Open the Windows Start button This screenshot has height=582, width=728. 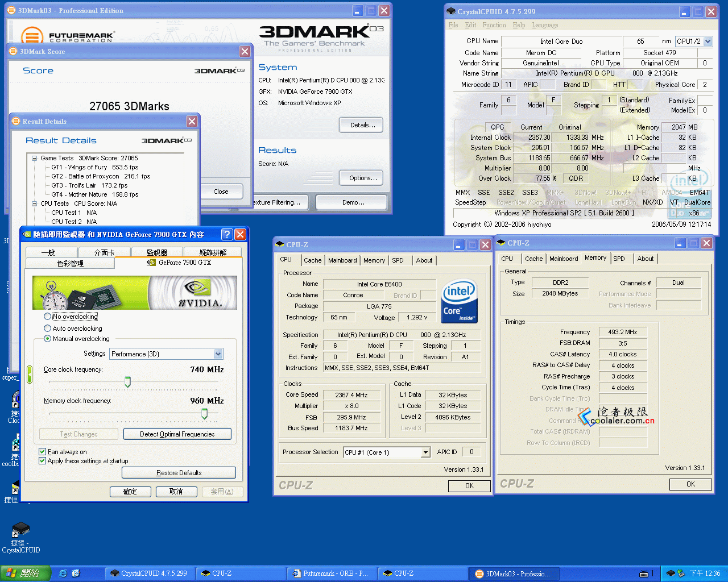tap(26, 573)
